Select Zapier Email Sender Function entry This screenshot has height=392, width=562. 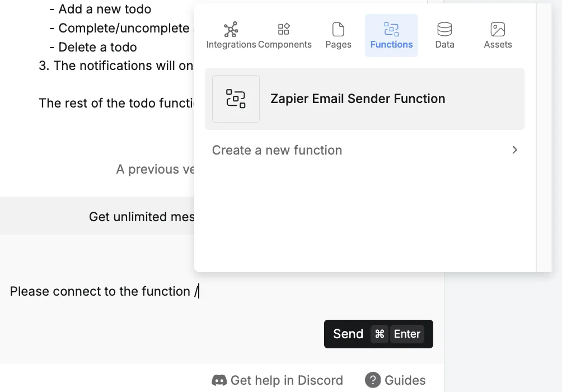click(x=364, y=99)
